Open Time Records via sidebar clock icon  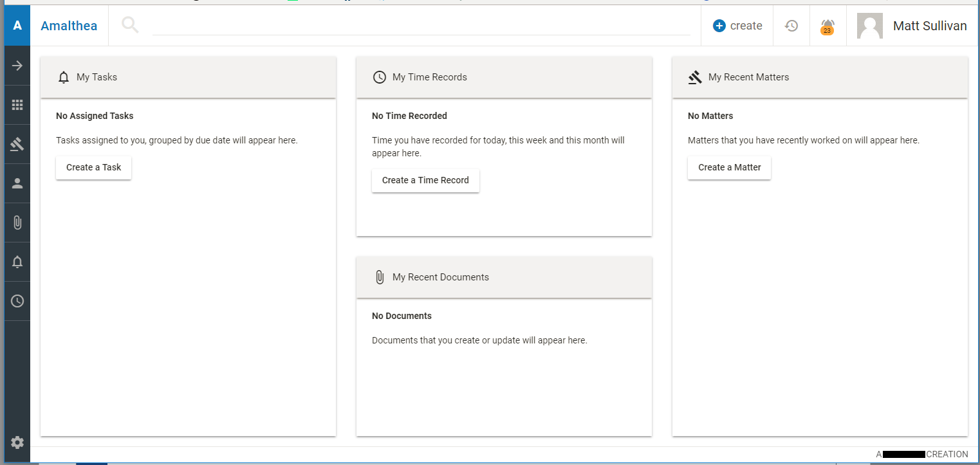[17, 301]
